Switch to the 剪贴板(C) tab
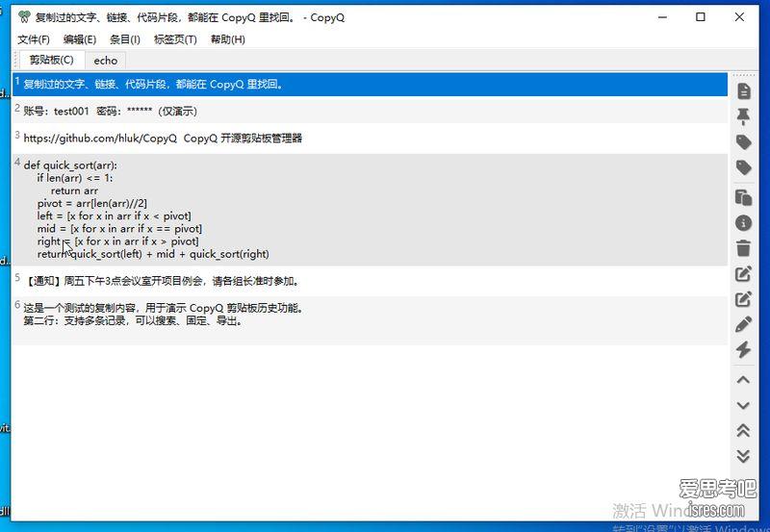Screen dimensions: 770x532 pyautogui.click(x=52, y=60)
